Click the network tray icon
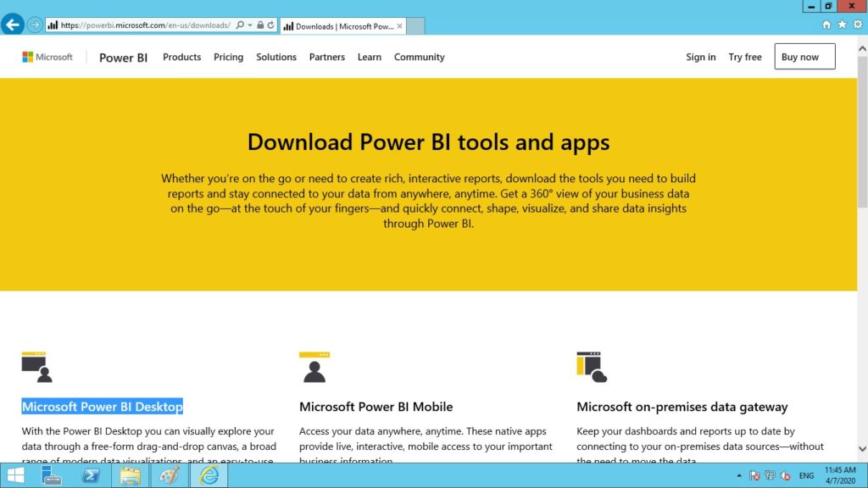 tap(770, 475)
